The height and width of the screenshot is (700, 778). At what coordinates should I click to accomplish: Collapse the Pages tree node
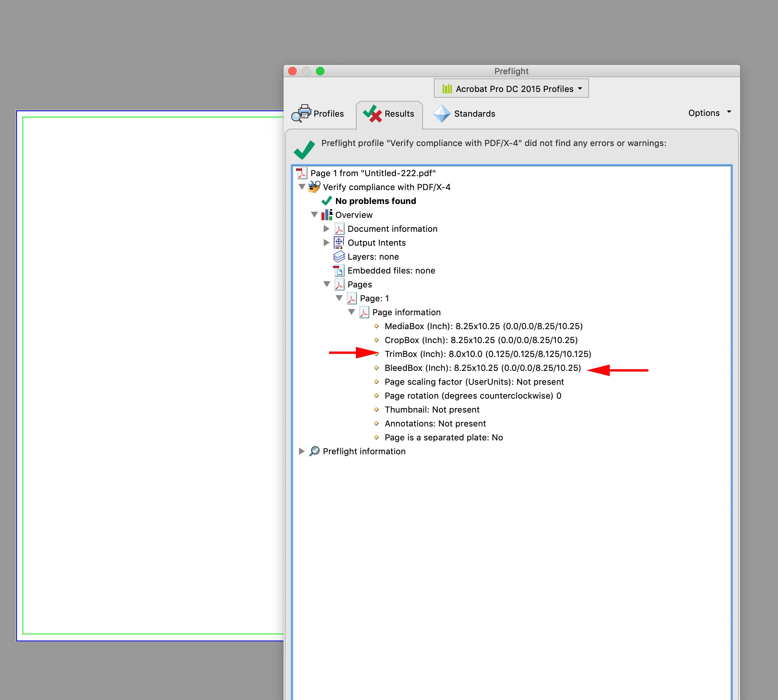click(x=326, y=284)
